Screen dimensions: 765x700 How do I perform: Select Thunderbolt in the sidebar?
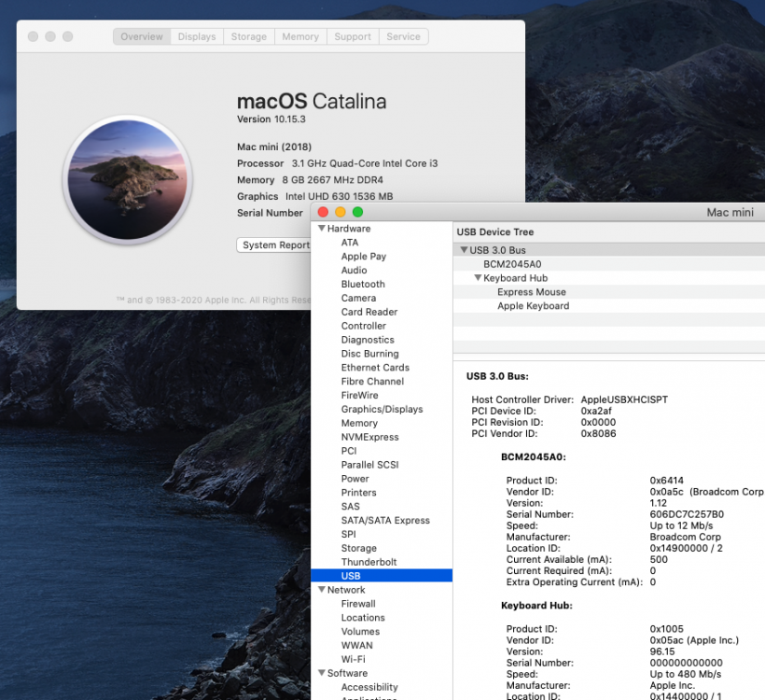pos(369,563)
